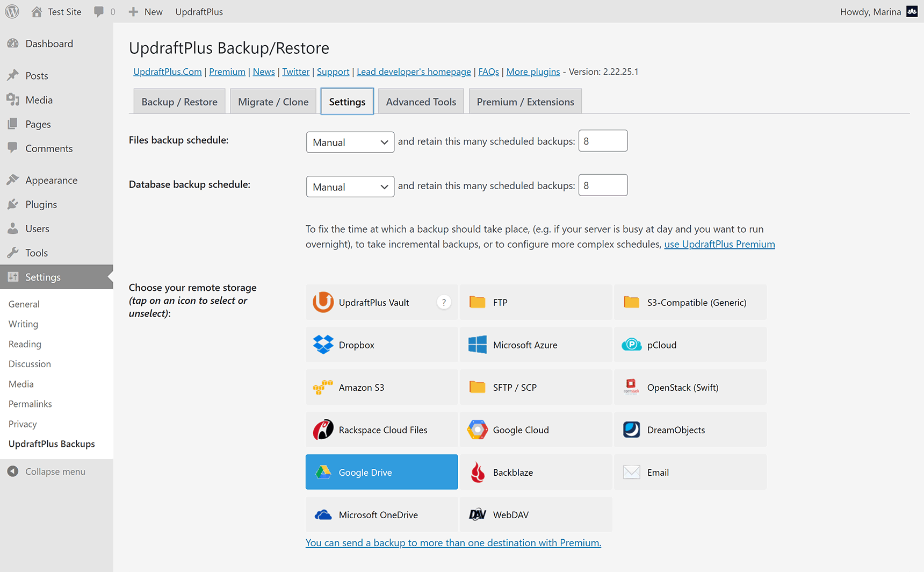Select DreamObjects storage
This screenshot has width=924, height=572.
tap(690, 430)
